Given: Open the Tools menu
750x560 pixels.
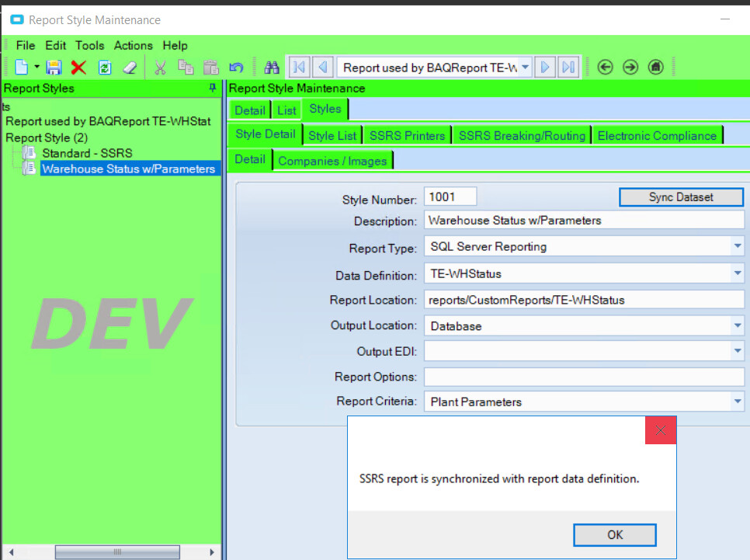Looking at the screenshot, I should coord(89,46).
